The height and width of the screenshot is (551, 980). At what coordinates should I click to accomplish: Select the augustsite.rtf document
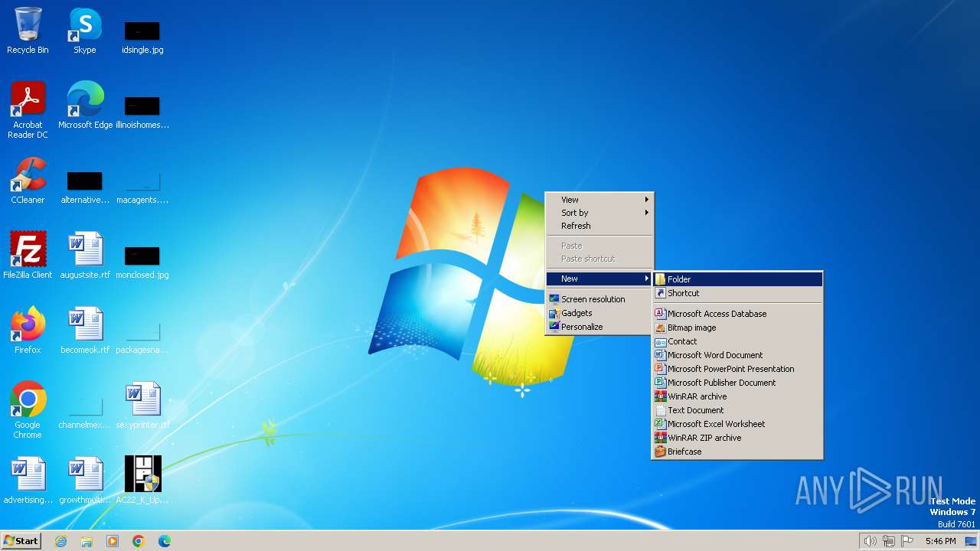[x=85, y=256]
